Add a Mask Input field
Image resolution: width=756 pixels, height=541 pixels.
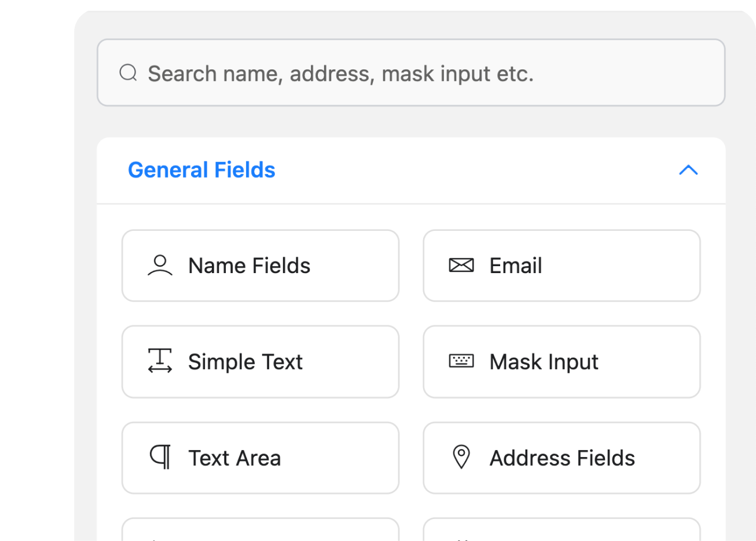561,362
